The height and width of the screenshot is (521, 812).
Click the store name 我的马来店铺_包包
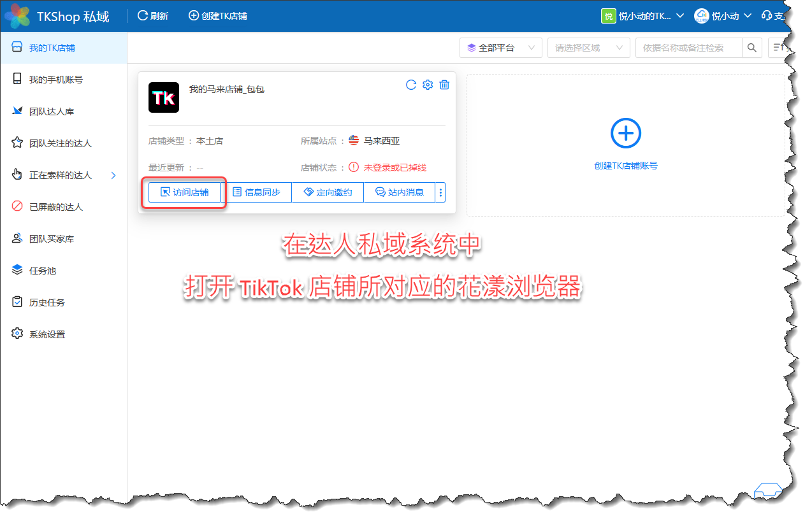(x=227, y=89)
